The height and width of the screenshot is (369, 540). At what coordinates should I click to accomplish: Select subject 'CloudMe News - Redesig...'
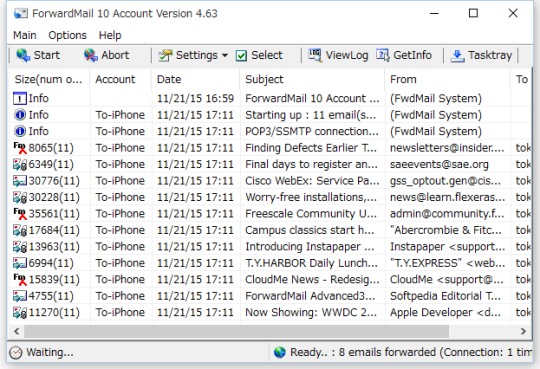click(x=312, y=279)
